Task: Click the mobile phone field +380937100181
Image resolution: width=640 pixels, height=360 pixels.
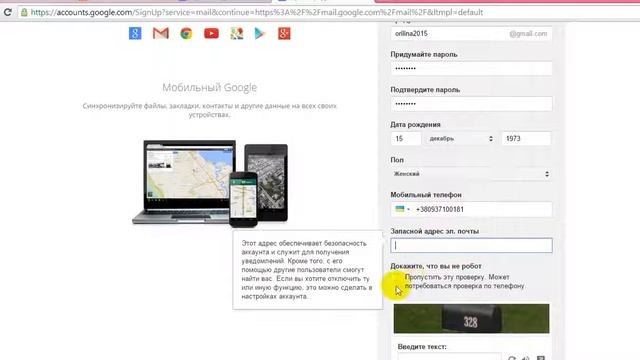Action: point(471,209)
